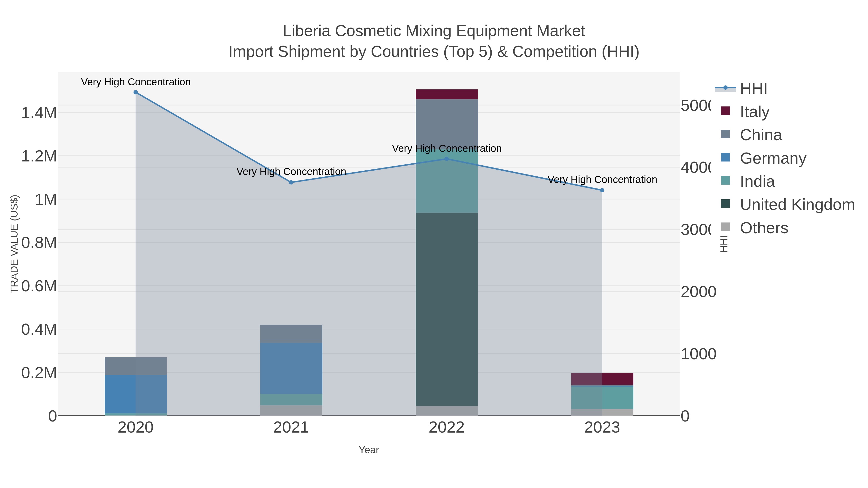Click the 2021 HHI data point marker
This screenshot has height=488, width=868.
[291, 182]
